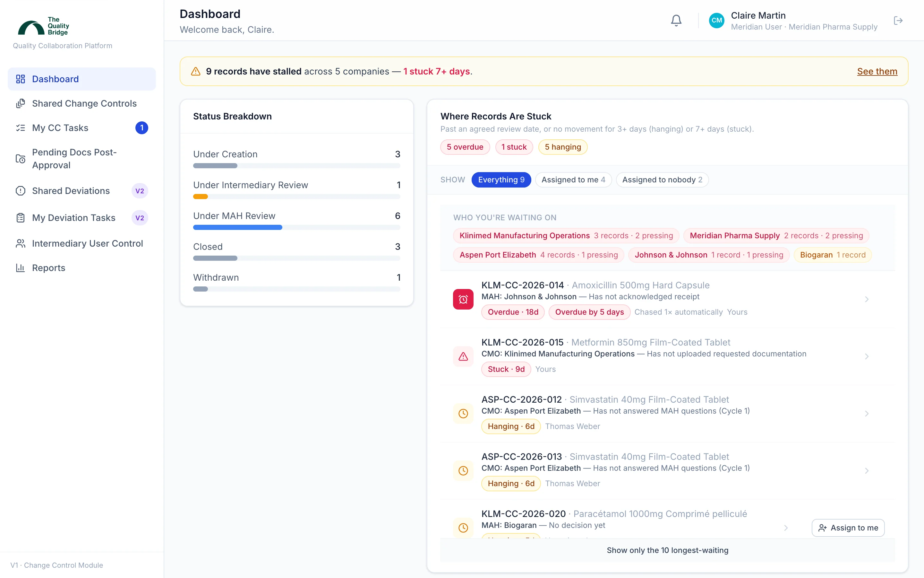Click the alert icon for KLM-CC-2026-015
The height and width of the screenshot is (578, 924).
pyautogui.click(x=463, y=356)
